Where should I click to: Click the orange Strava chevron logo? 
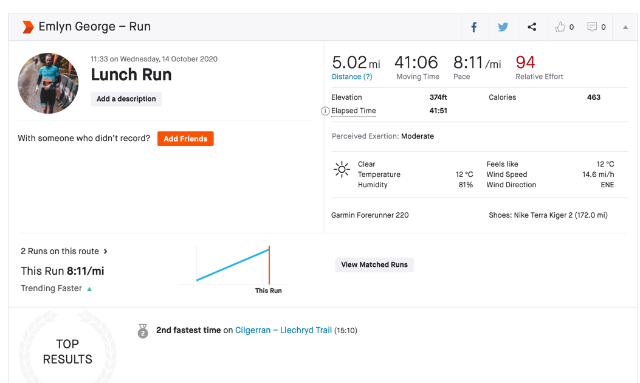[x=28, y=27]
